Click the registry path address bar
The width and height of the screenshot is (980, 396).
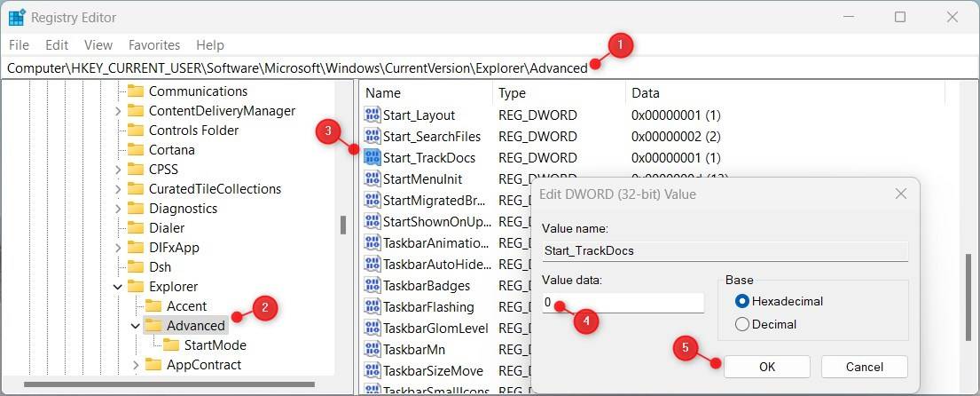pyautogui.click(x=355, y=67)
